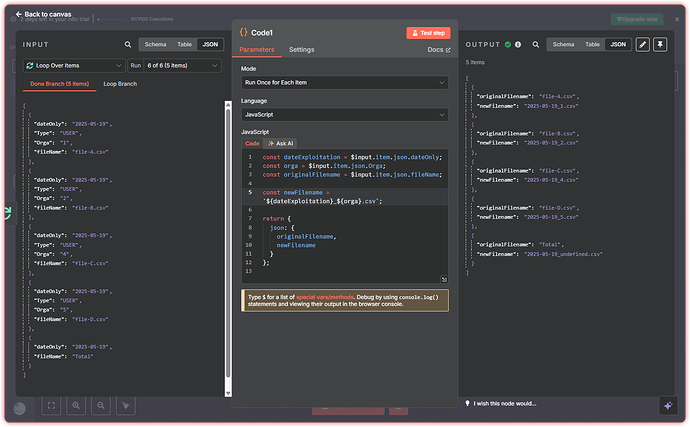Switch INPUT view to JSON

point(210,44)
